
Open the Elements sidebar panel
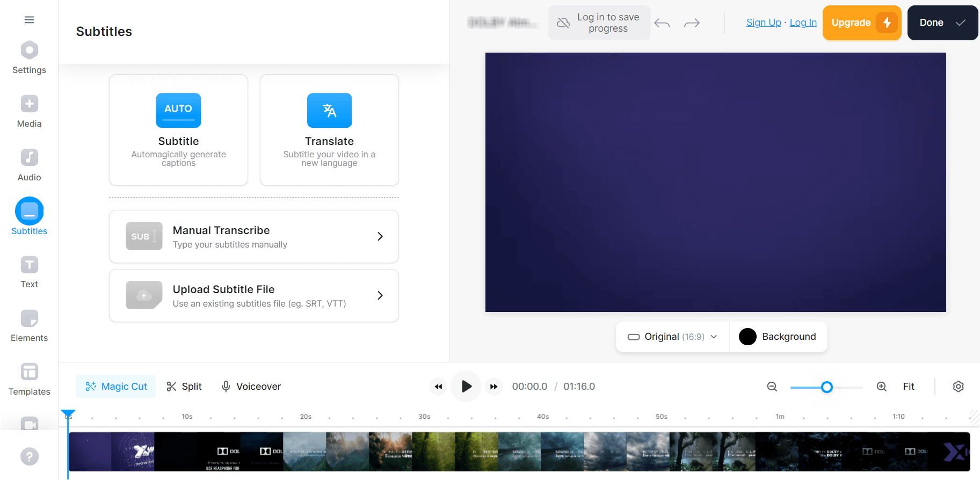point(30,326)
